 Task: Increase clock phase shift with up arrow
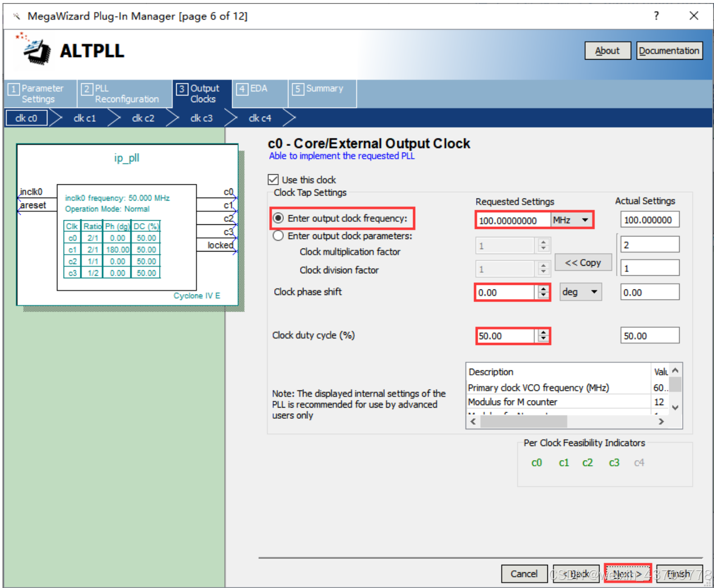click(543, 289)
